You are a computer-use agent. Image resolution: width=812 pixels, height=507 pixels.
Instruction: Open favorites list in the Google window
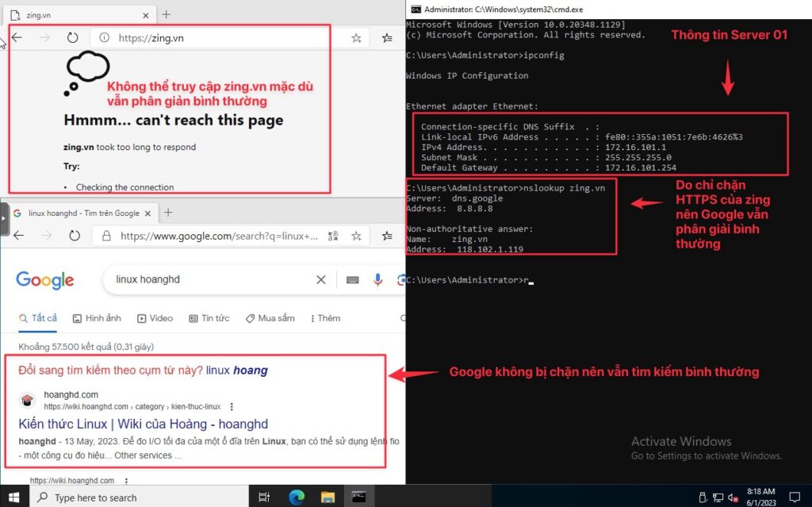[387, 236]
